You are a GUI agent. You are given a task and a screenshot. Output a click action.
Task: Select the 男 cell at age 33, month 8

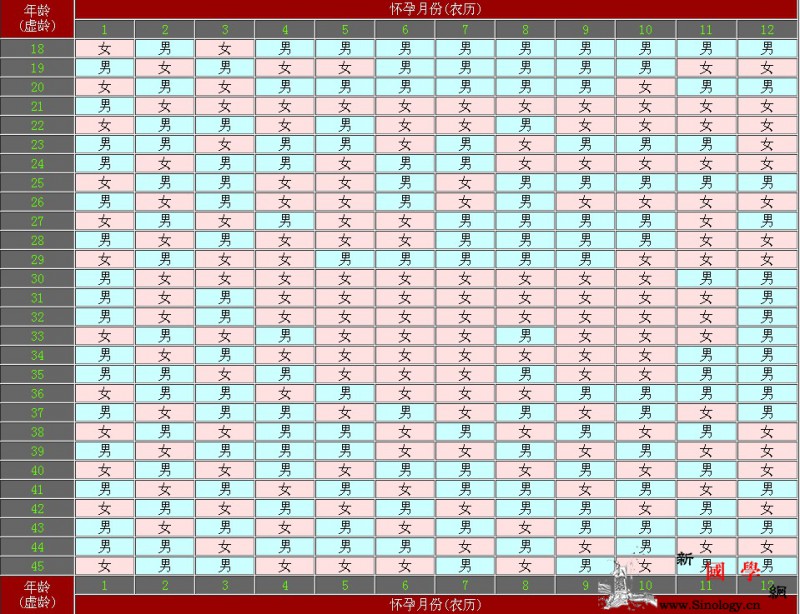click(x=526, y=336)
